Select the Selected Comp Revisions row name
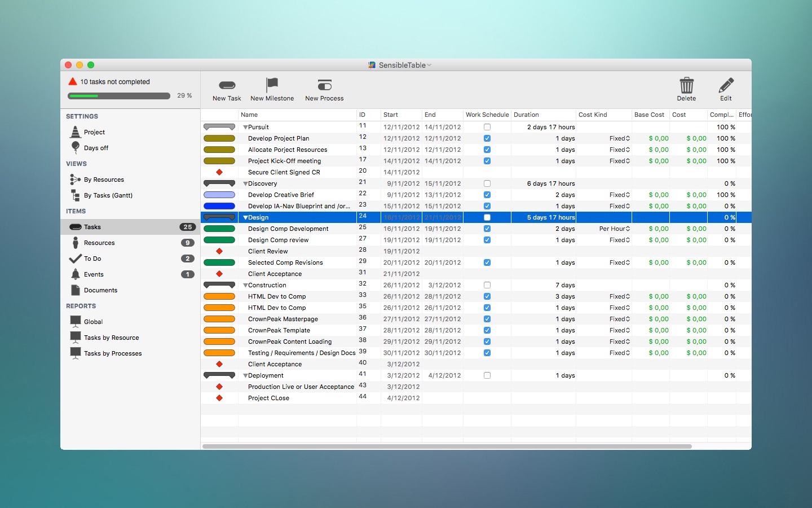The height and width of the screenshot is (508, 812). (285, 262)
